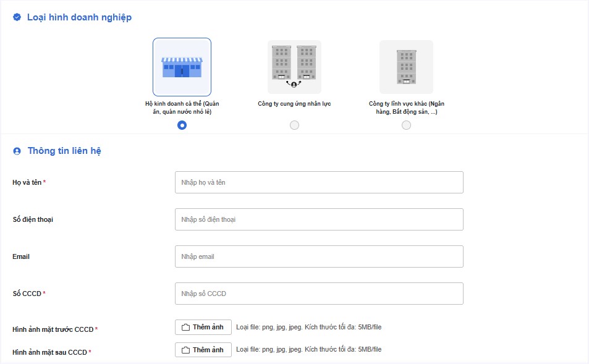Choose the two-building staffing company icon
The width and height of the screenshot is (589, 364).
pos(294,67)
